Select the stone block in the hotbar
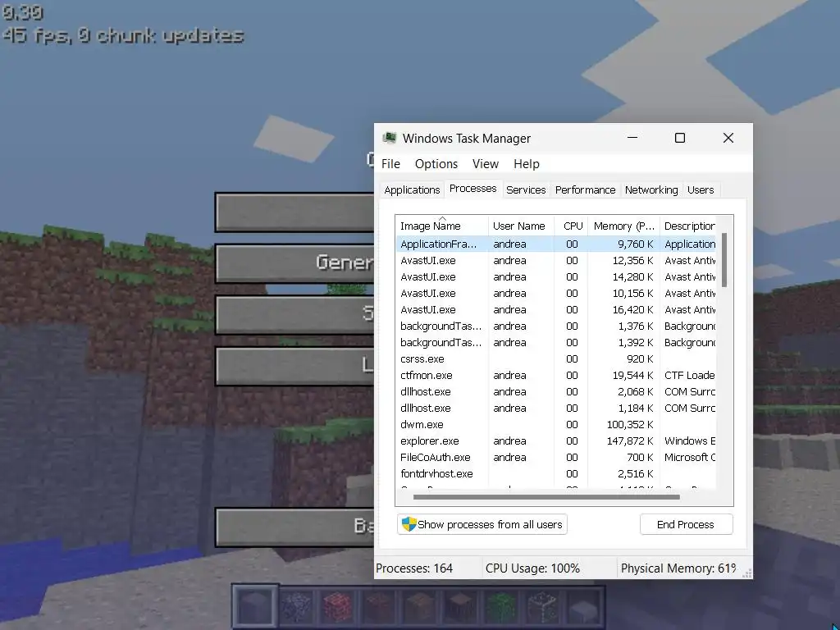The width and height of the screenshot is (840, 630). [256, 607]
